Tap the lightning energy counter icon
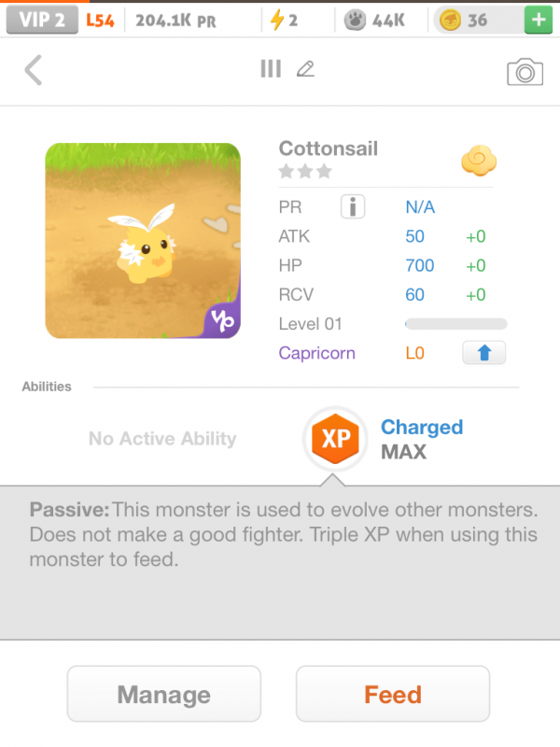Screen dimensions: 560x747 (277, 20)
